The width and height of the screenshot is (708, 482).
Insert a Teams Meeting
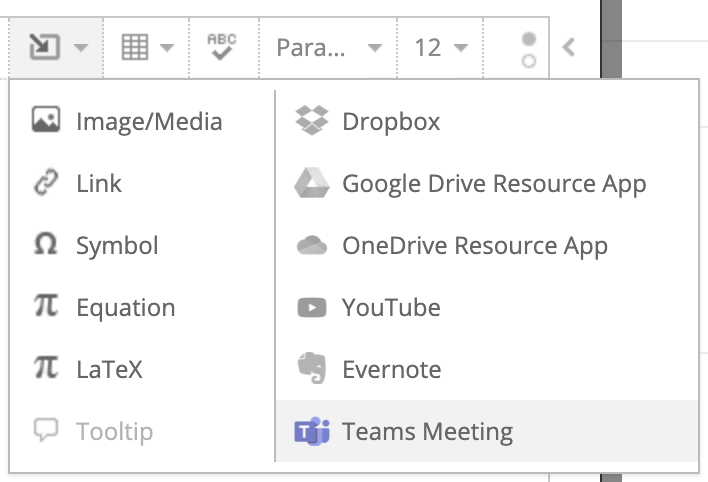tap(427, 432)
